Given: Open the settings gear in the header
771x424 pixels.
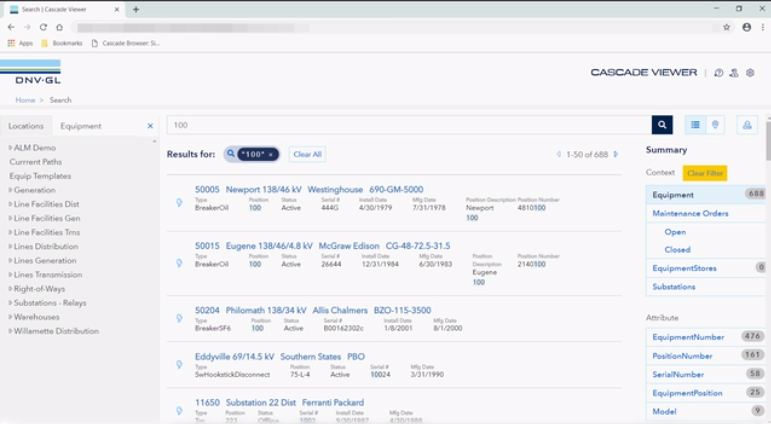Looking at the screenshot, I should point(750,73).
